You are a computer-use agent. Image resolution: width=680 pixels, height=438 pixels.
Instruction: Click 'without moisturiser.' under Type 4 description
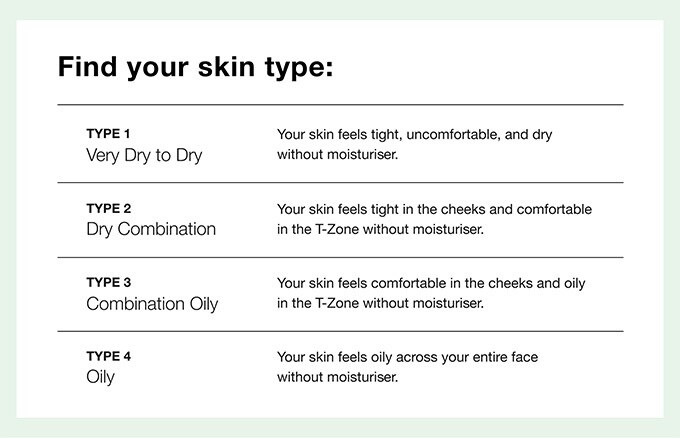(337, 377)
